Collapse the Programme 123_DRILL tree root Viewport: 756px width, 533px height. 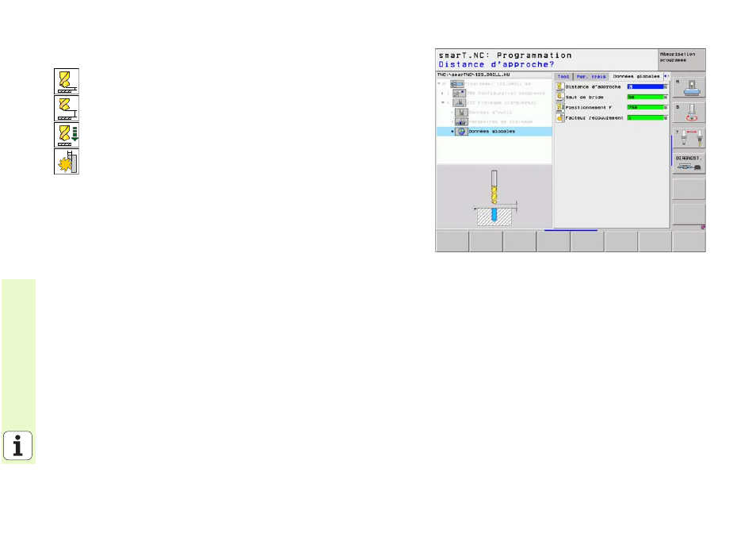(439, 84)
